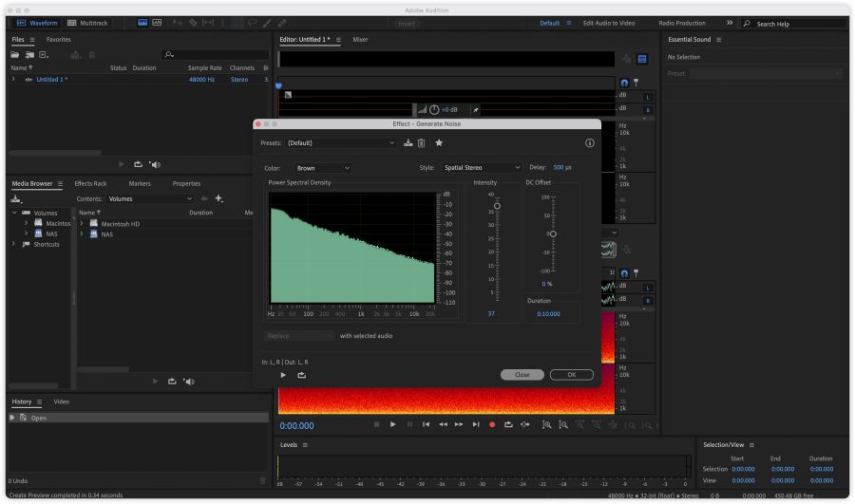Viewport: 855px width, 504px height.
Task: Open Video tab beside History
Action: click(x=61, y=401)
